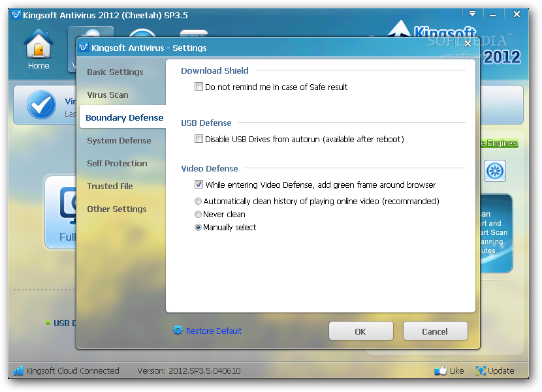This screenshot has height=392, width=542.
Task: Click the Kingsoft shield logo in Settings title bar
Action: coord(84,48)
